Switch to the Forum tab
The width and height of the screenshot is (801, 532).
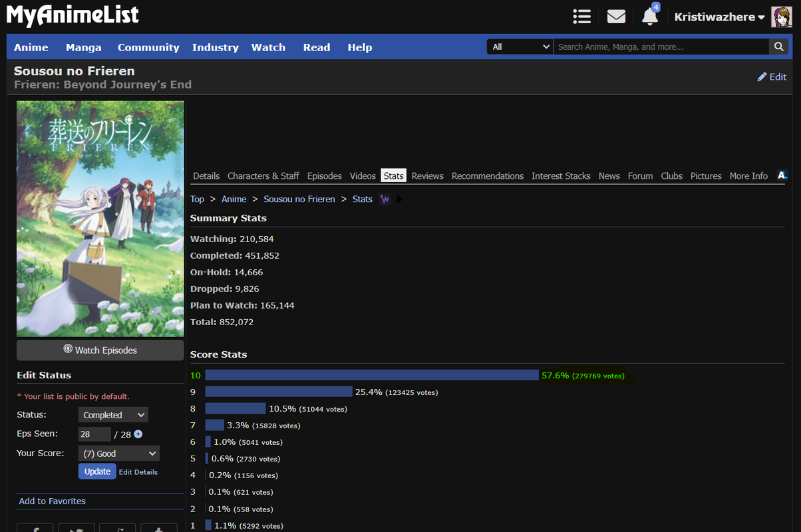click(641, 176)
